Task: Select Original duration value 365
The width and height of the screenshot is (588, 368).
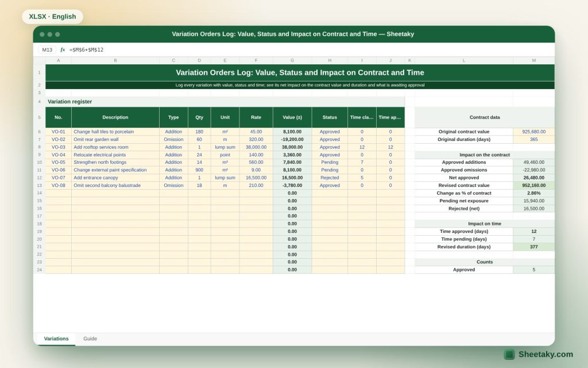Action: click(x=533, y=139)
